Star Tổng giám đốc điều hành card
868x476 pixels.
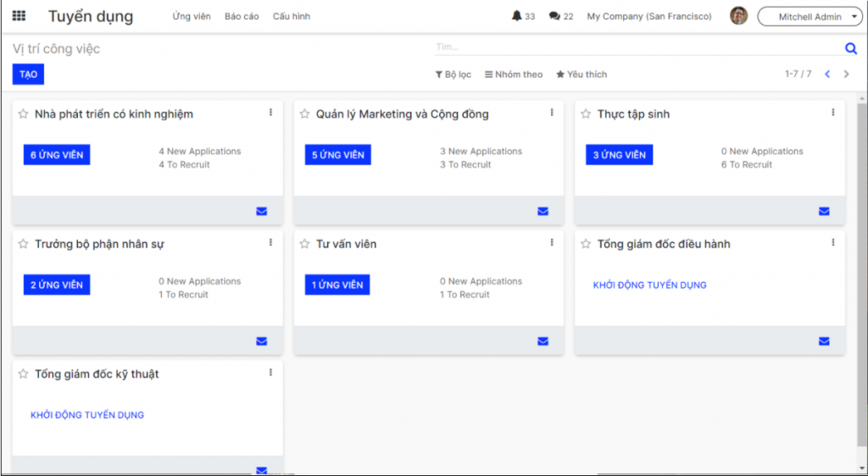click(x=586, y=244)
